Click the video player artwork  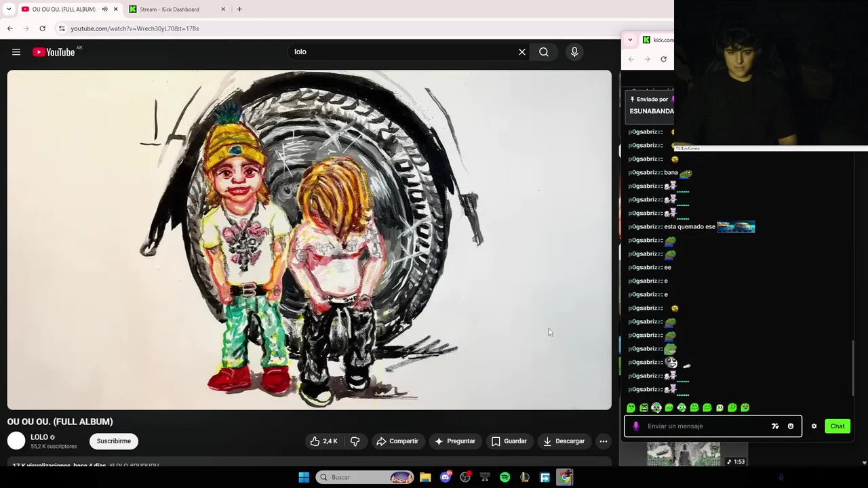point(309,240)
